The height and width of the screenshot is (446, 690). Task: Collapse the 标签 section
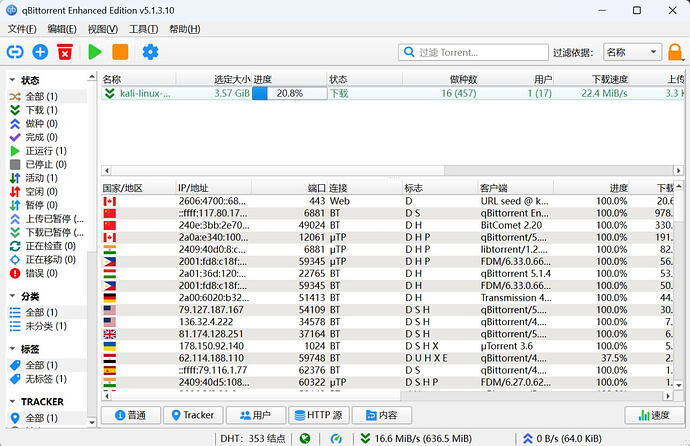point(12,349)
